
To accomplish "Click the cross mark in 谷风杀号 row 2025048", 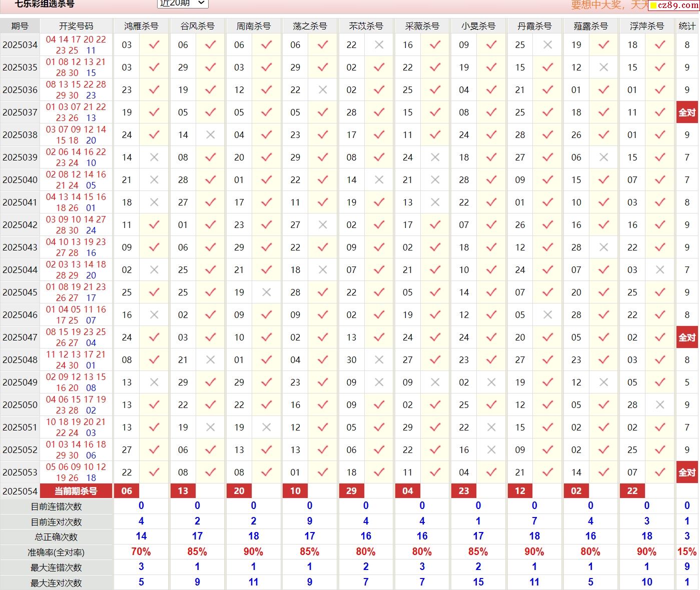I will pyautogui.click(x=210, y=360).
